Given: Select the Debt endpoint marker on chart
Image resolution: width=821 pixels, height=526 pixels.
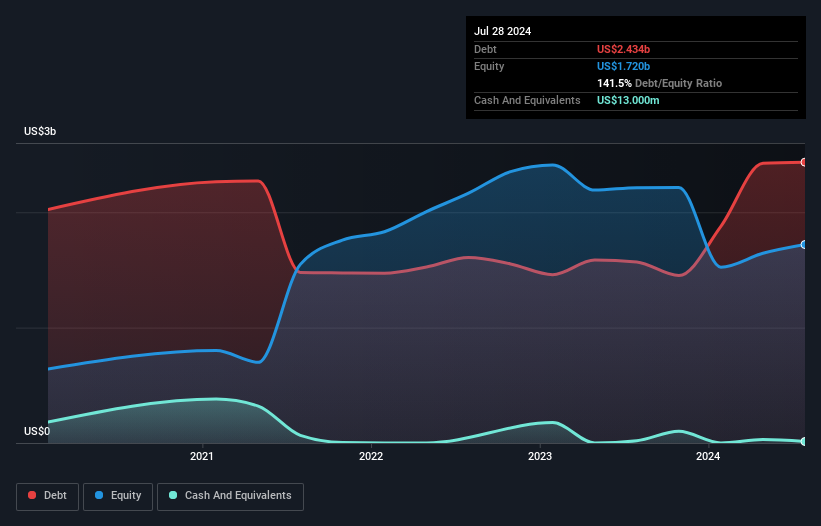Looking at the screenshot, I should point(804,162).
